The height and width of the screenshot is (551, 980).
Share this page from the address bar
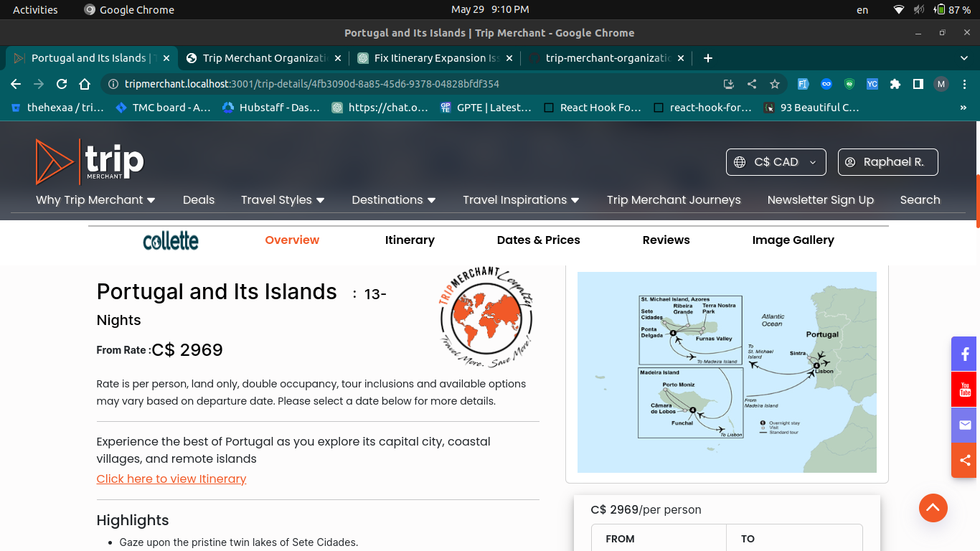tap(752, 84)
